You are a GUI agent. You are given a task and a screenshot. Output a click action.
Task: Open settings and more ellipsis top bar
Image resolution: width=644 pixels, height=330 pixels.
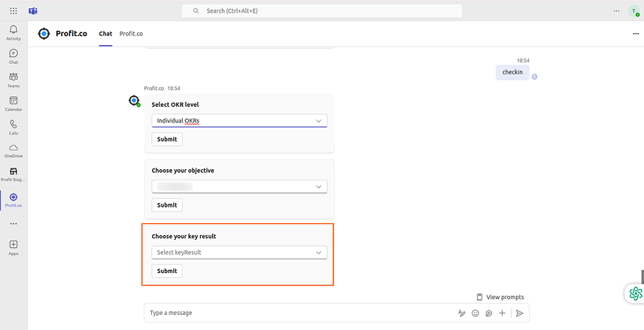coord(616,11)
